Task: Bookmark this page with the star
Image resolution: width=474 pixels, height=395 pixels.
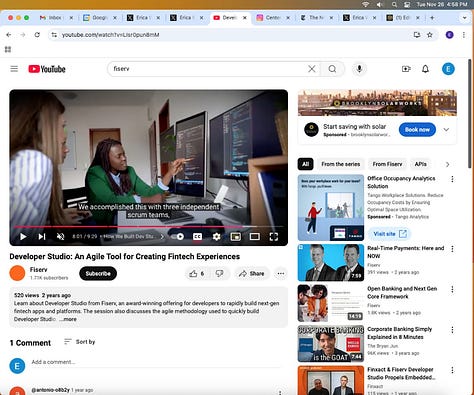Action: pyautogui.click(x=430, y=35)
